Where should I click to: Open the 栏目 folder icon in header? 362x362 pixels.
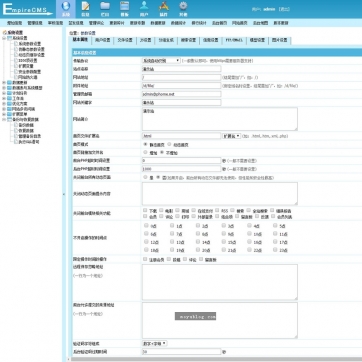pyautogui.click(x=105, y=6)
